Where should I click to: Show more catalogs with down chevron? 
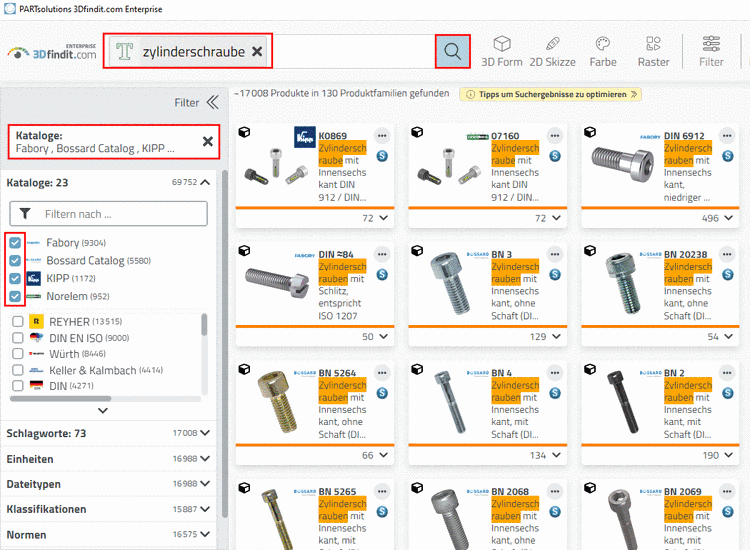[102, 410]
